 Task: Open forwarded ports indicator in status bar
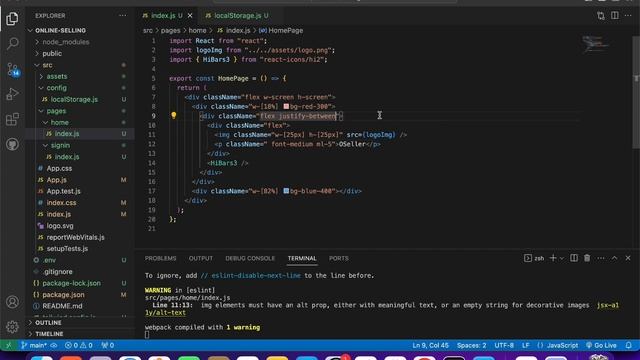pos(108,345)
